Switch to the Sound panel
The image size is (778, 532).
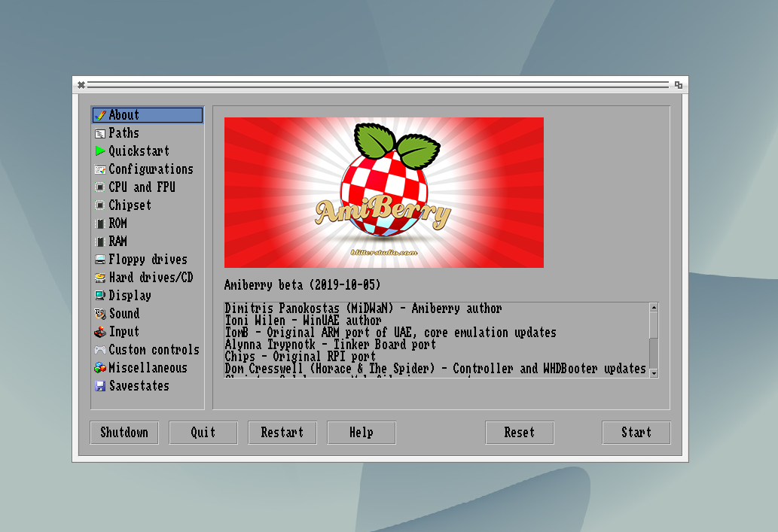click(x=148, y=313)
